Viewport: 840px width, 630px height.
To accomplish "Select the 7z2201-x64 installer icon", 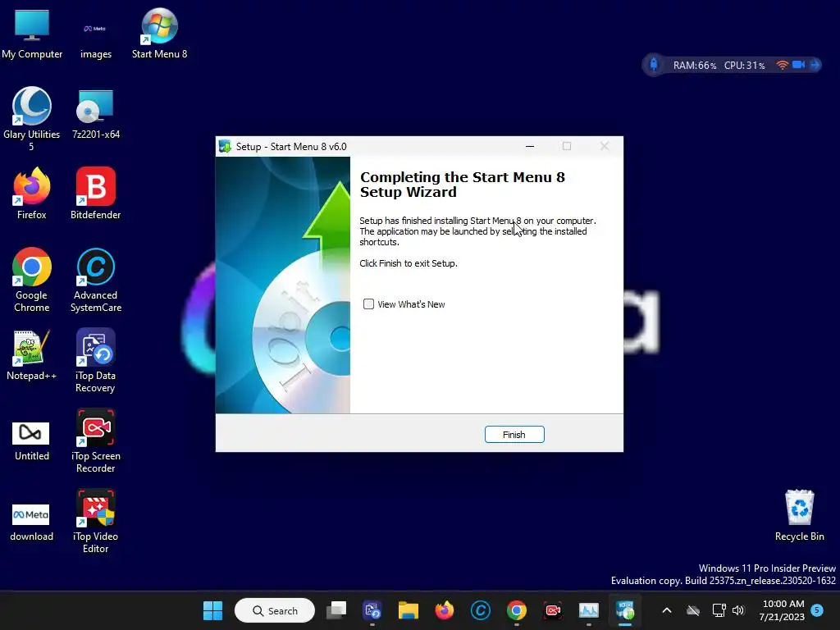I will pos(96,114).
